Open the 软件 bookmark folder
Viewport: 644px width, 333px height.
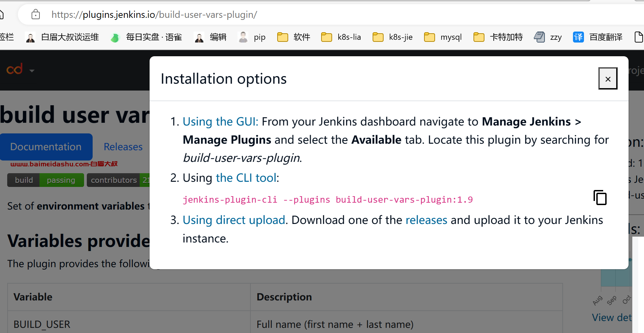click(x=294, y=37)
